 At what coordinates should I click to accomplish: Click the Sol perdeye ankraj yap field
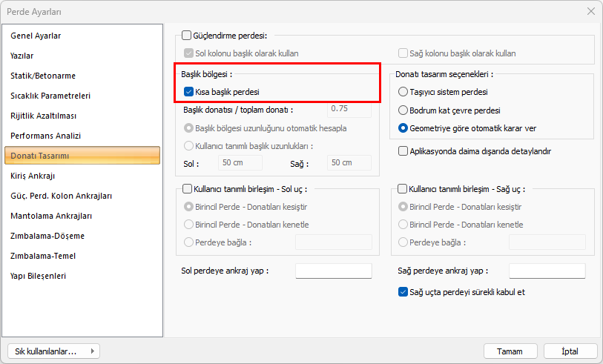point(333,271)
